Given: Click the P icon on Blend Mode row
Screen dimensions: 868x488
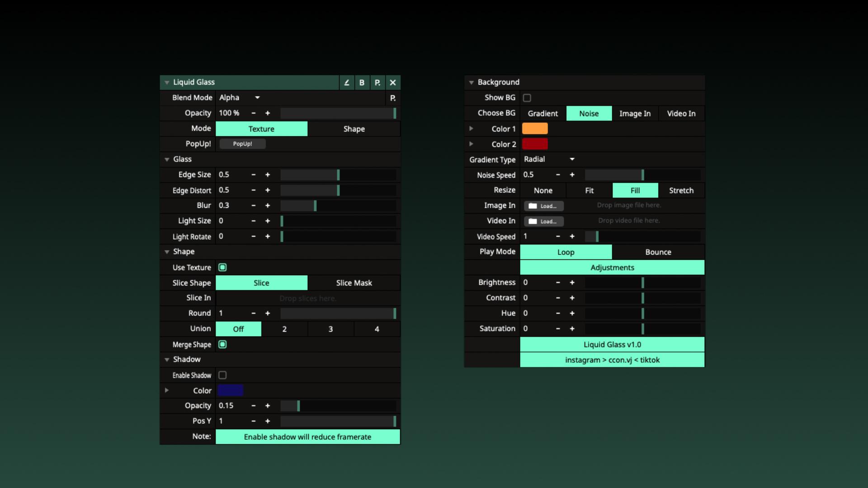Looking at the screenshot, I should coord(392,98).
